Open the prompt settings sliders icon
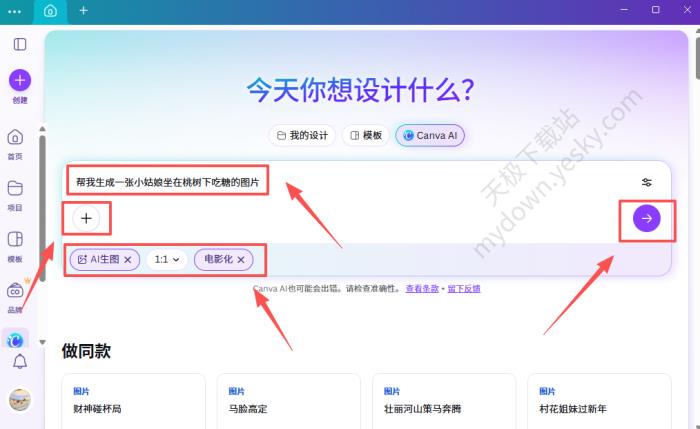 [647, 182]
